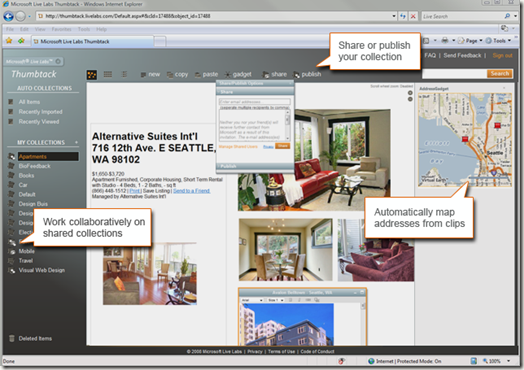The image size is (524, 370).
Task: Open the Mobile collection
Action: point(26,251)
